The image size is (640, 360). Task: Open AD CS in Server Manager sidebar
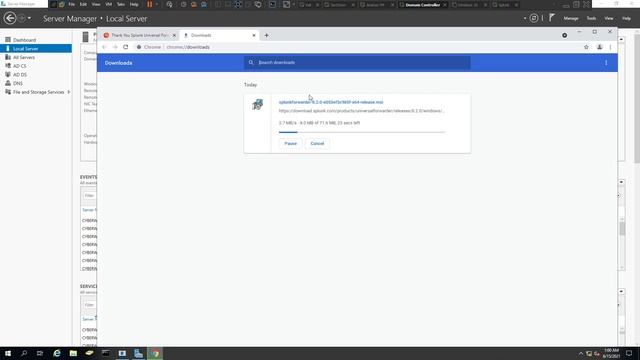20,66
